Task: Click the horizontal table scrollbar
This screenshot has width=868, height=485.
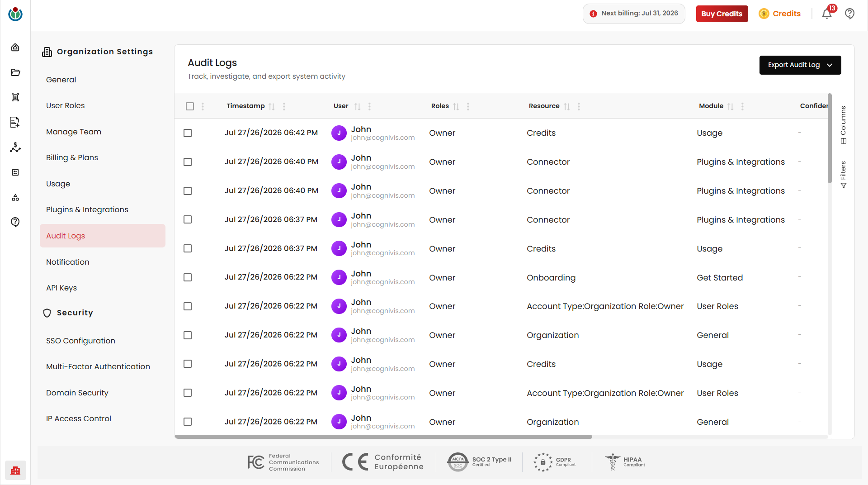Action: tap(383, 437)
